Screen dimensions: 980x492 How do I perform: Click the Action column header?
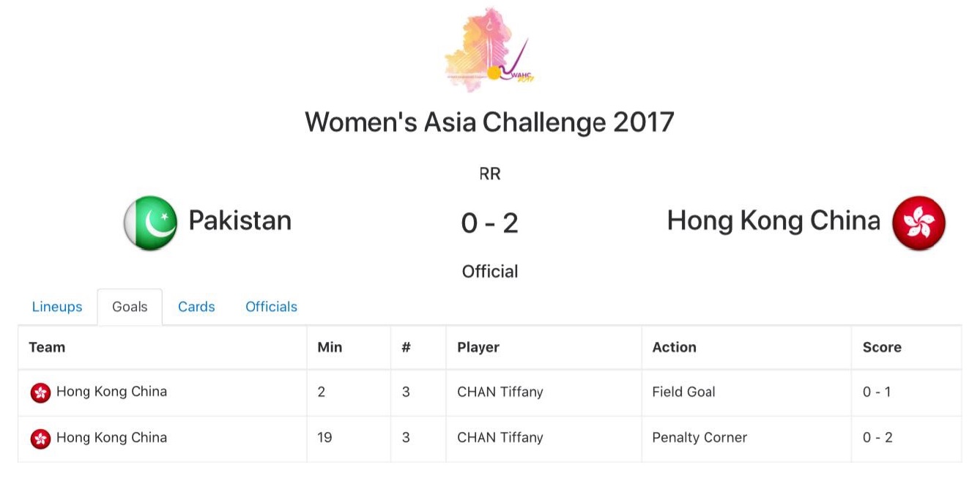pyautogui.click(x=674, y=347)
